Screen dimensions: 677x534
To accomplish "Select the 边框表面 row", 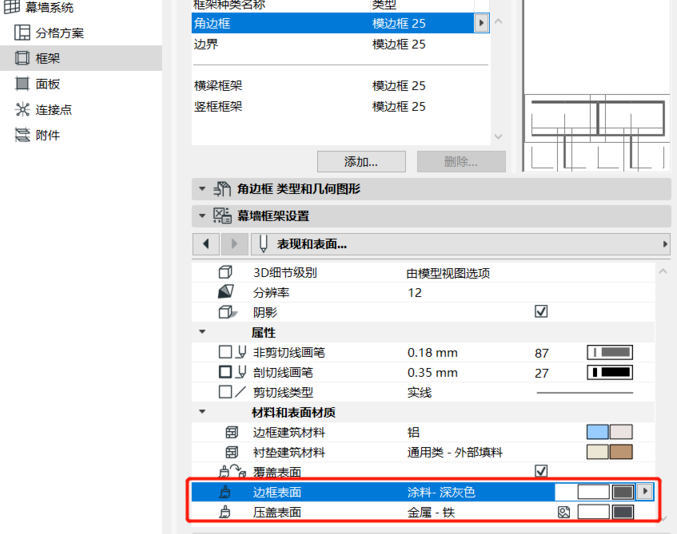I will click(x=423, y=492).
